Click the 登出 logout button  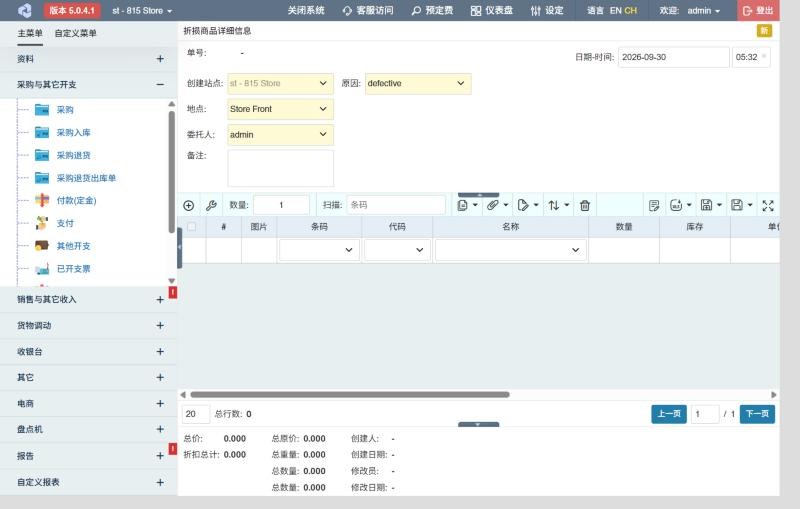[758, 10]
